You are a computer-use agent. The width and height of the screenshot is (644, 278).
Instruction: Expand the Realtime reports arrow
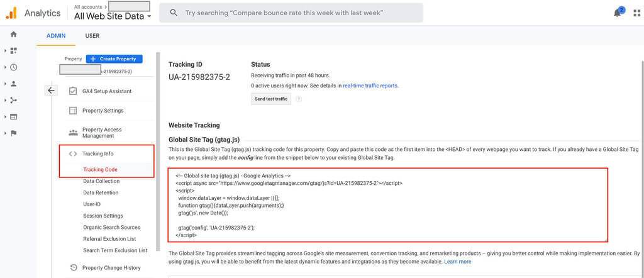coord(5,67)
